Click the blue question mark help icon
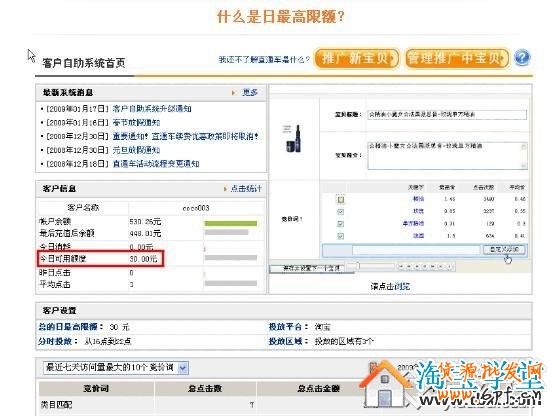Image resolution: width=552 pixels, height=416 pixels. (x=522, y=58)
